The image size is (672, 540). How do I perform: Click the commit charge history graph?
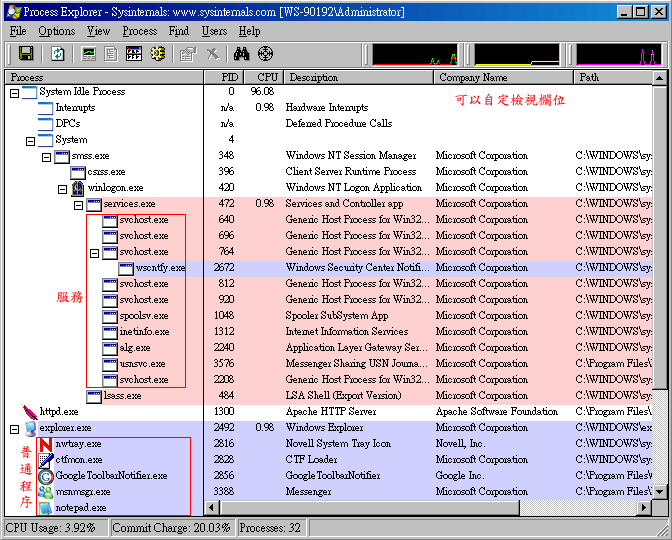click(517, 54)
